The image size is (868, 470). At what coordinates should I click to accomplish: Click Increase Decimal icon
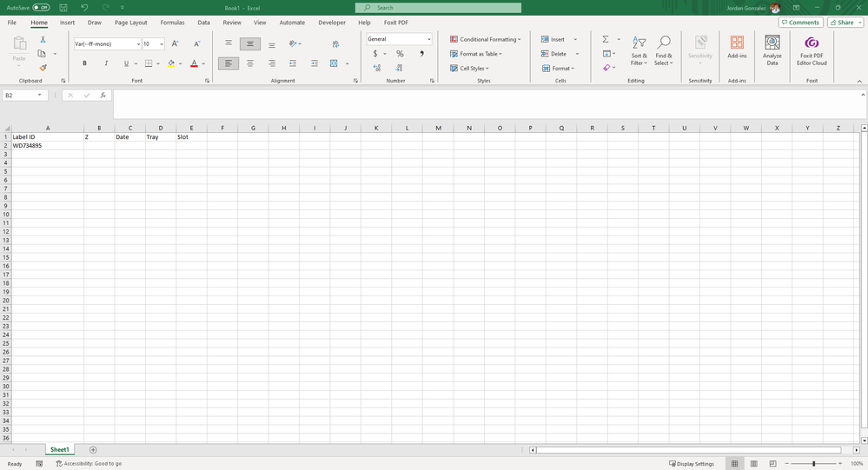click(x=377, y=68)
